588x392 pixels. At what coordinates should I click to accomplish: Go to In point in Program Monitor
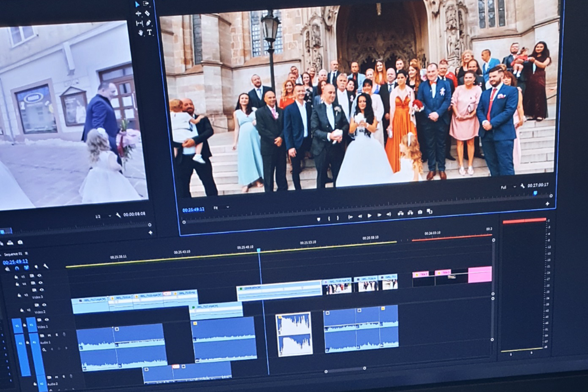pyautogui.click(x=350, y=217)
